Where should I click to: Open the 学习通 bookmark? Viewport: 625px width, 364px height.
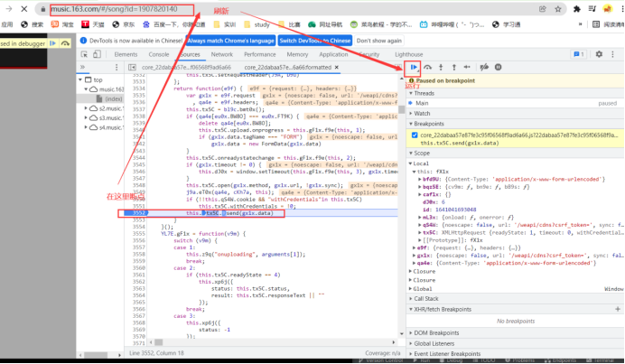tap(507, 24)
